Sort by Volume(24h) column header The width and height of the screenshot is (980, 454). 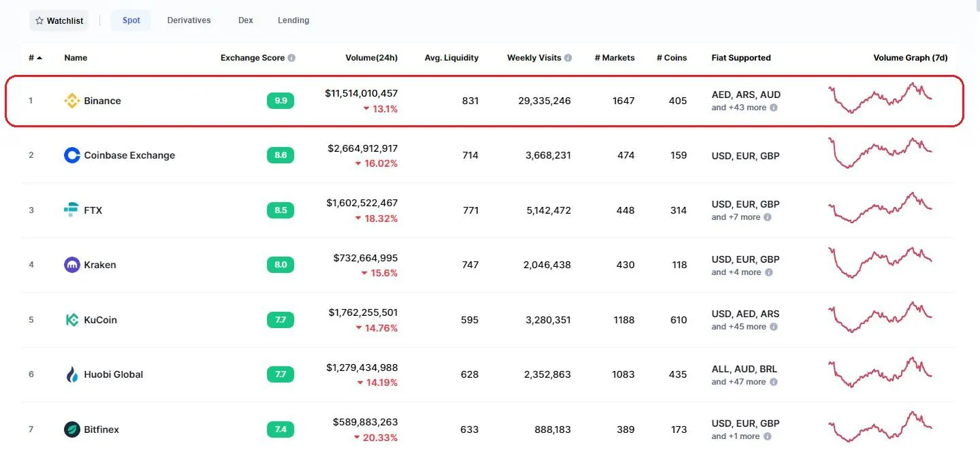[x=371, y=58]
